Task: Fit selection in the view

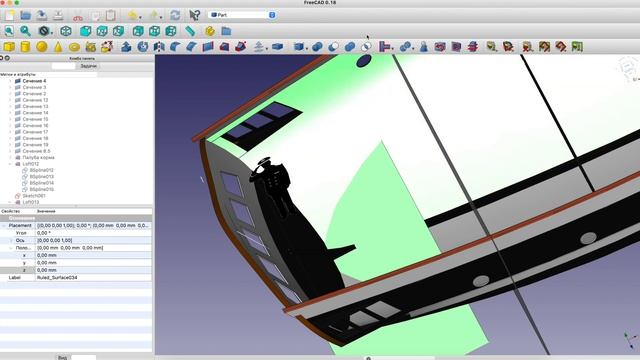Action: point(25,31)
